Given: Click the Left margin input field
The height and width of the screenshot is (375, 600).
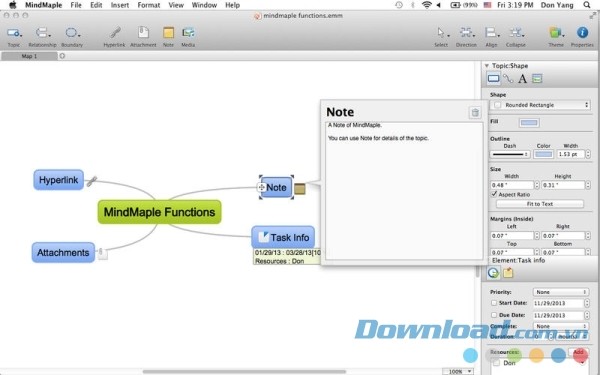Looking at the screenshot, I should [x=512, y=236].
